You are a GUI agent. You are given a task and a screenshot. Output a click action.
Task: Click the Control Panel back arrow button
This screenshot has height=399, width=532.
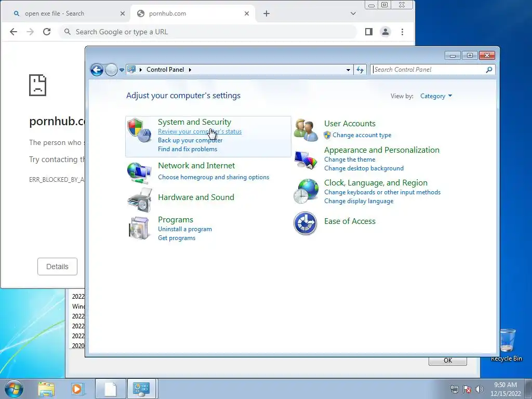pyautogui.click(x=97, y=70)
